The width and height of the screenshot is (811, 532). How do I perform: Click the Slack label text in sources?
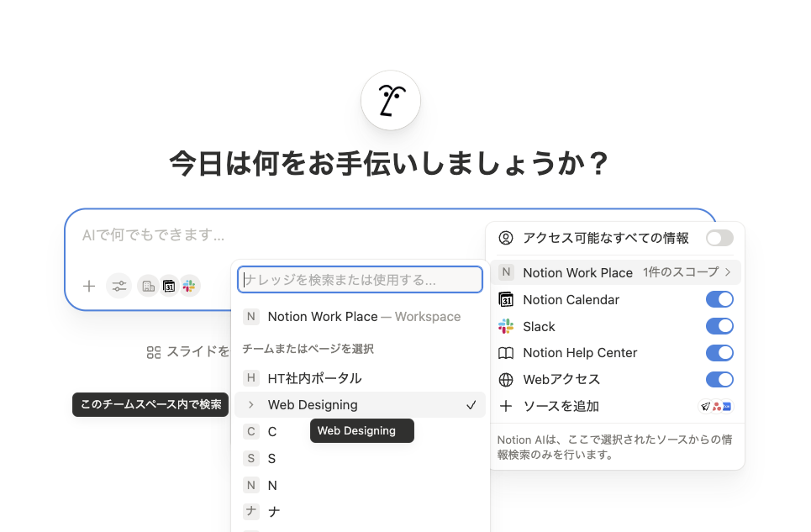click(539, 326)
